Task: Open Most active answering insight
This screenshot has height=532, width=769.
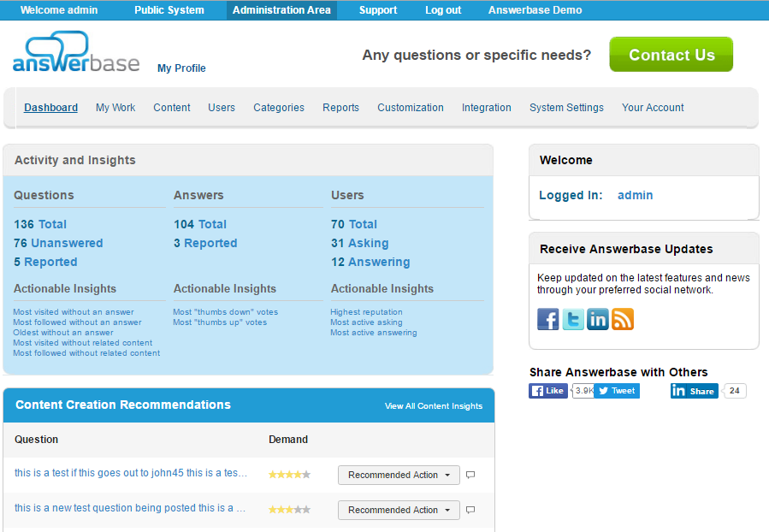Action: [x=374, y=333]
